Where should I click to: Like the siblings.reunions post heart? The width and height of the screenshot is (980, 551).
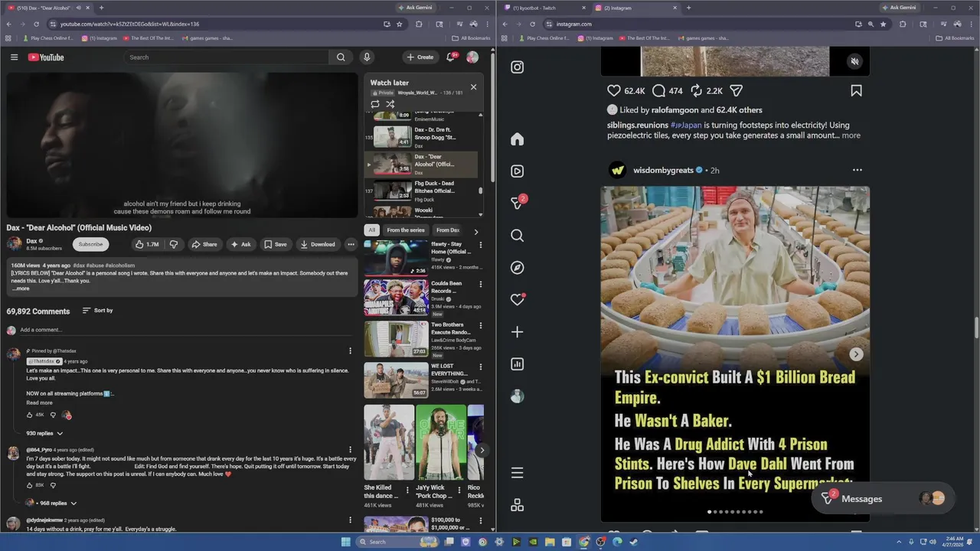614,90
